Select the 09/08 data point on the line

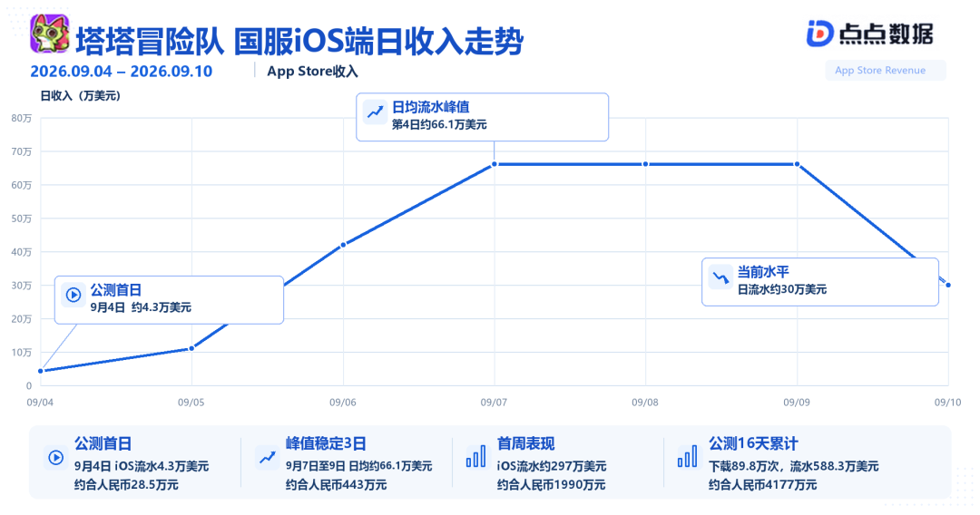click(x=646, y=164)
